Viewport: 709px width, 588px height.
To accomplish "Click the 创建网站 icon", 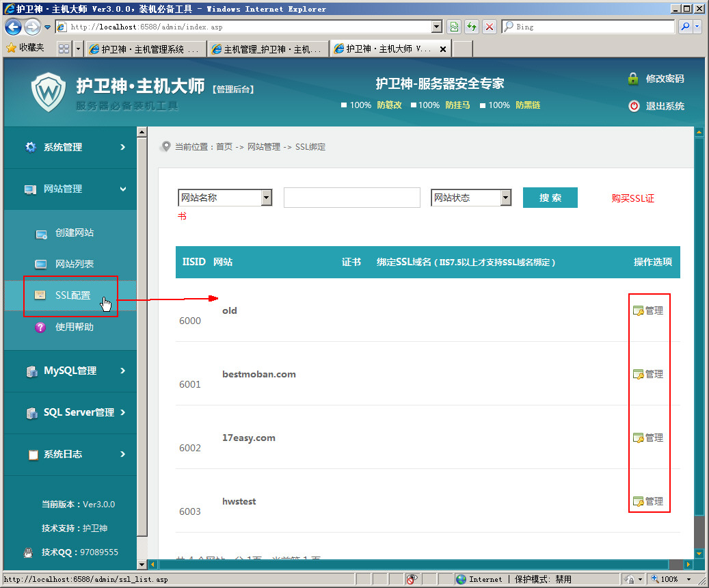I will coord(41,235).
